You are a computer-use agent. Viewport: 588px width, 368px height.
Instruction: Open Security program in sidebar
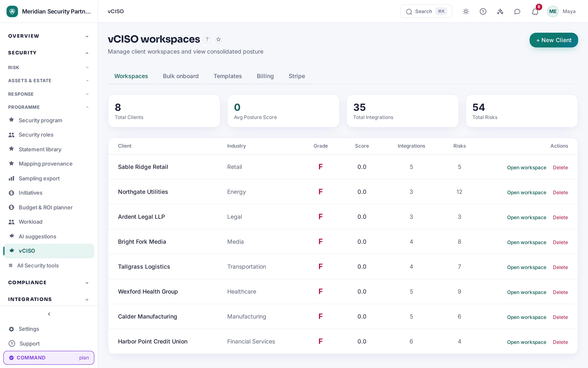[49, 120]
